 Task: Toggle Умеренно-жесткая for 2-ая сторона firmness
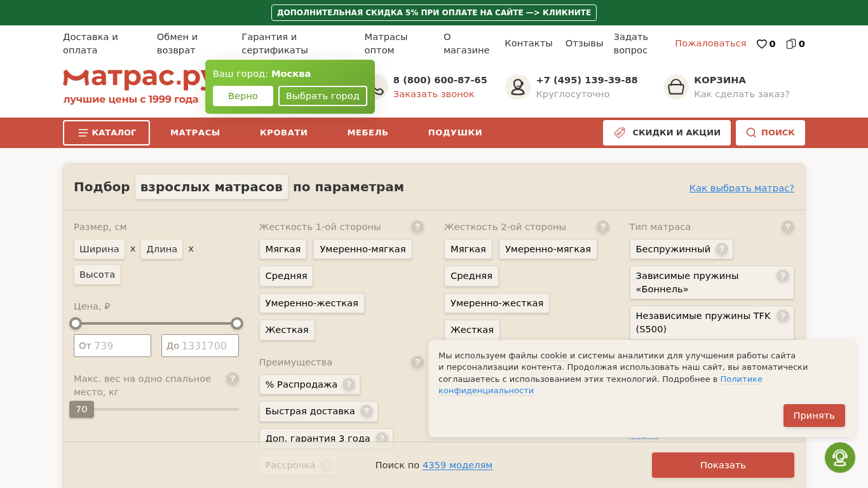497,303
